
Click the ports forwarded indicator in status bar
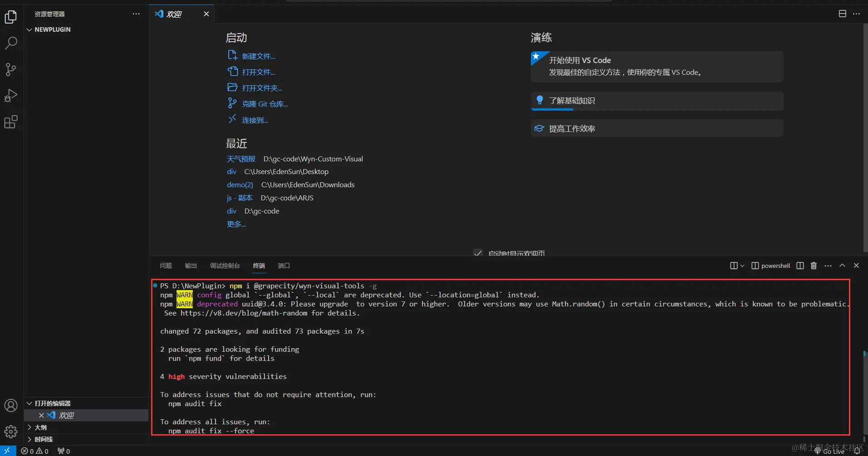(64, 451)
